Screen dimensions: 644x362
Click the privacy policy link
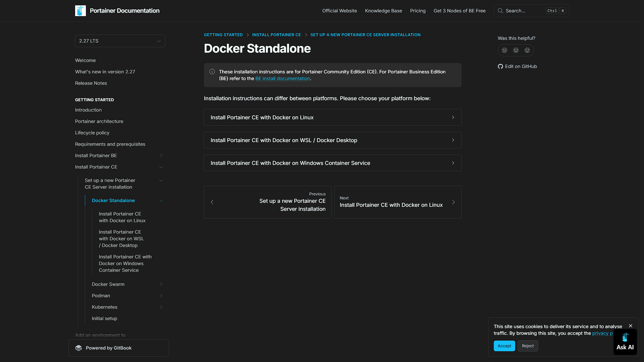point(602,333)
